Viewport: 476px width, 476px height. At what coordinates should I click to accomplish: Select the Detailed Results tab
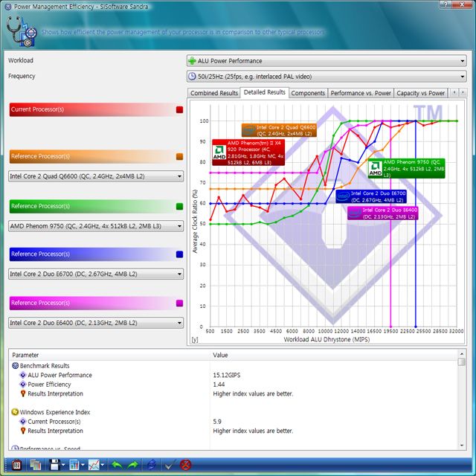point(265,92)
